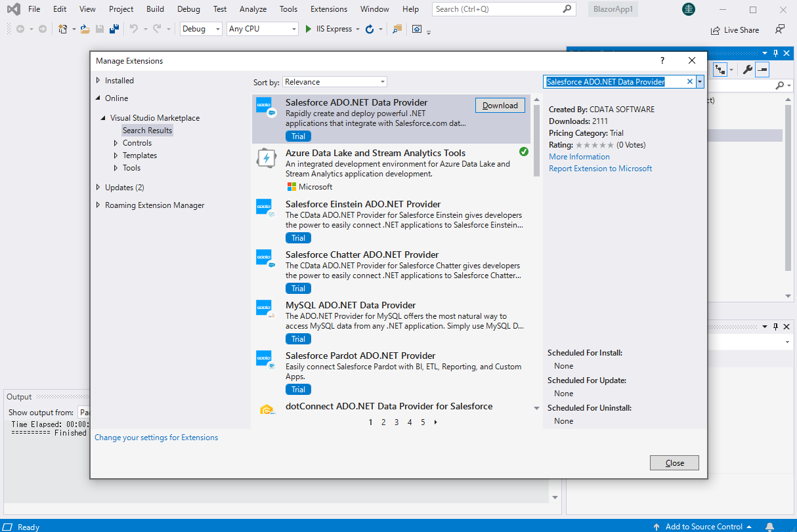Expand the Templates tree node
The width and height of the screenshot is (797, 532).
tap(116, 155)
